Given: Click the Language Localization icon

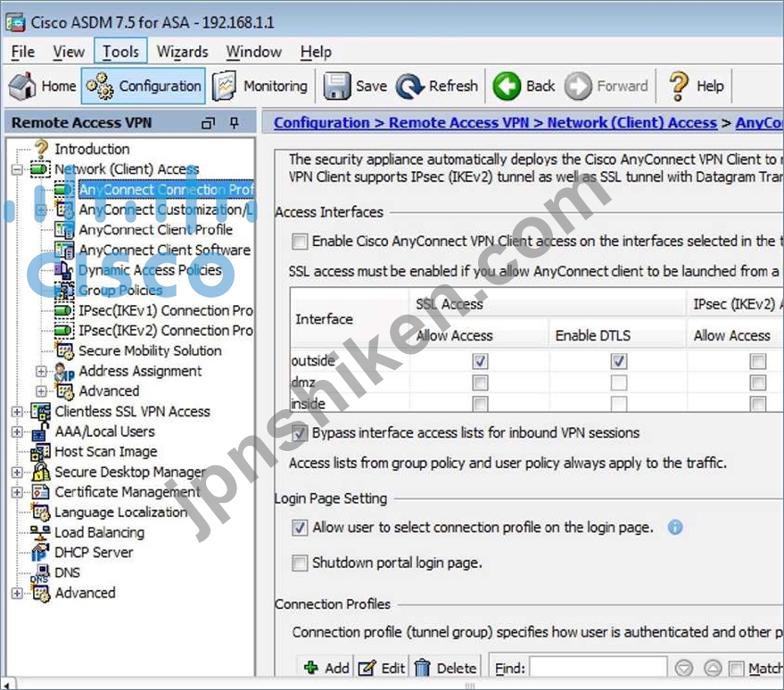Looking at the screenshot, I should click(40, 512).
